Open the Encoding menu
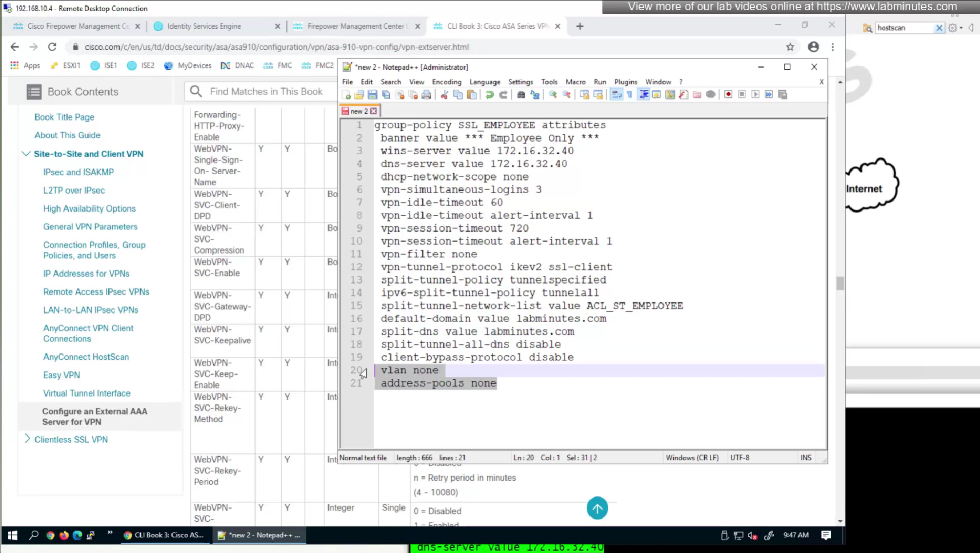 (x=446, y=82)
